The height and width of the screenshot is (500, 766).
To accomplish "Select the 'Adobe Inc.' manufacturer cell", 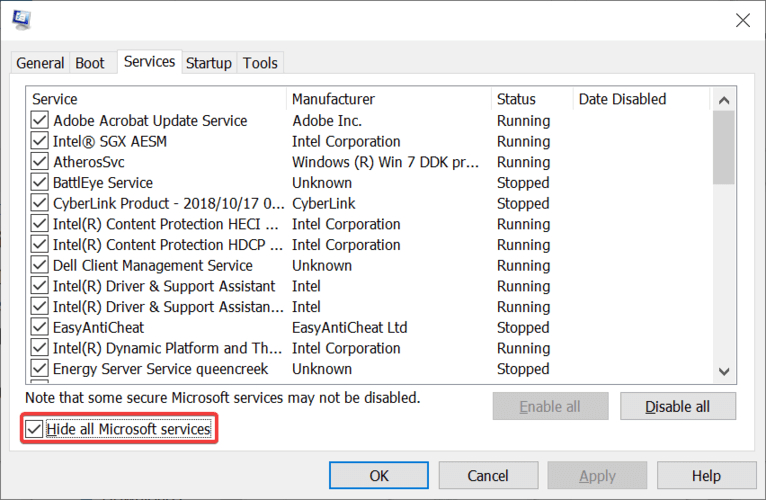I will tap(327, 120).
